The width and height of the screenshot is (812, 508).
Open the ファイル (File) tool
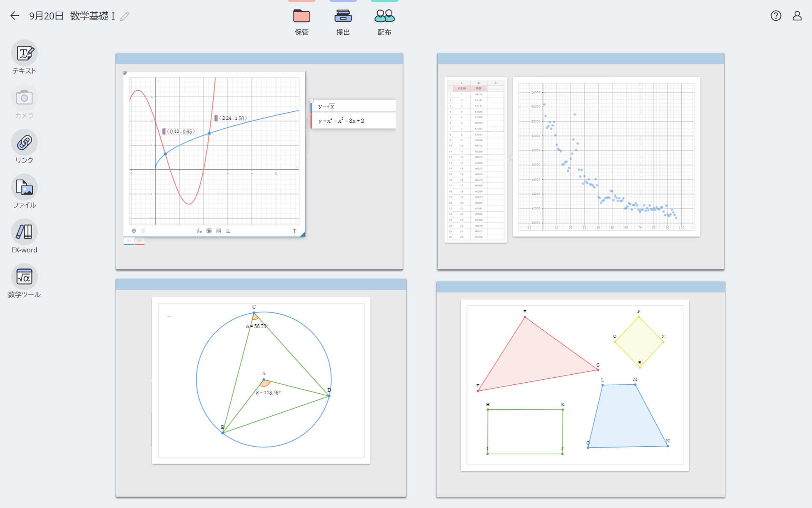(24, 188)
